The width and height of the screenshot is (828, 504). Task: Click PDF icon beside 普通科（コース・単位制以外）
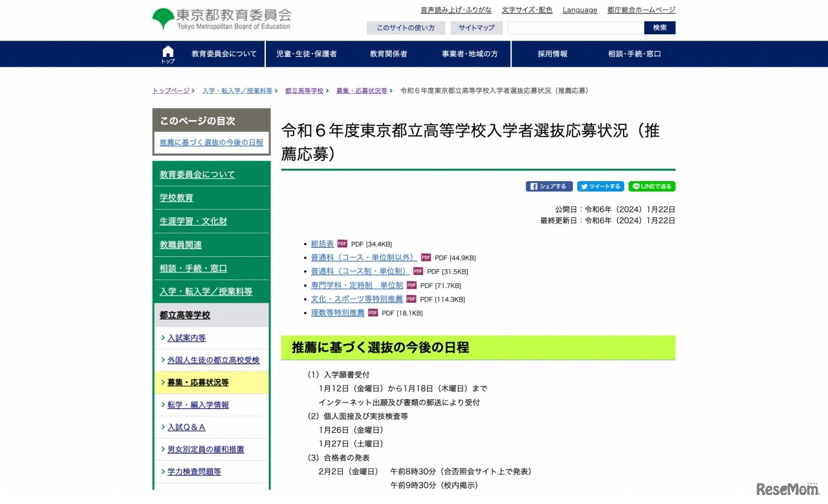pos(426,257)
